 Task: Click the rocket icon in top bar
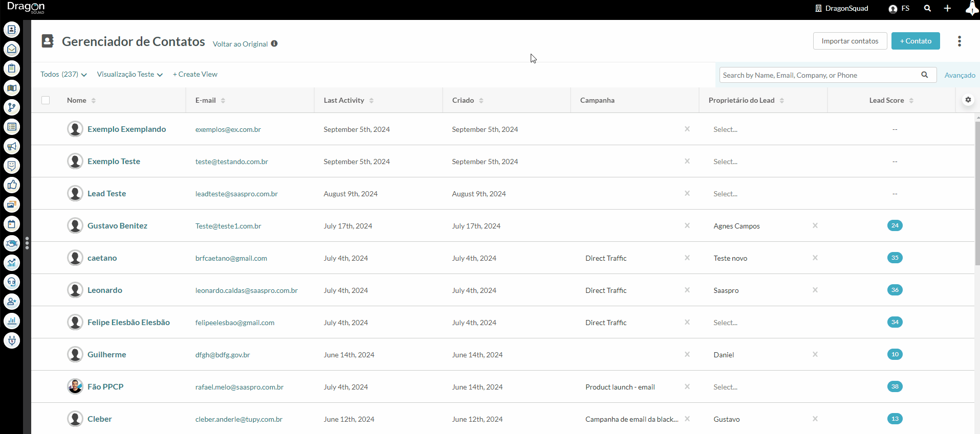[x=972, y=8]
